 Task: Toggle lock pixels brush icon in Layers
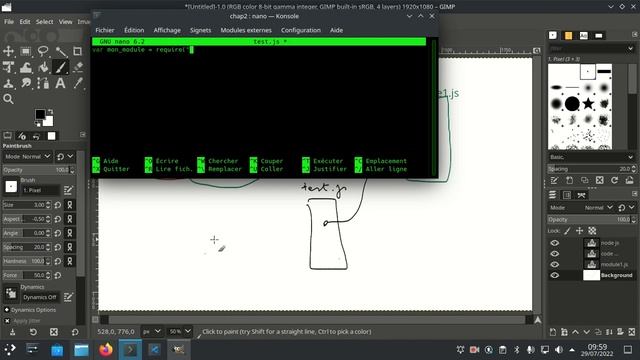pos(567,231)
